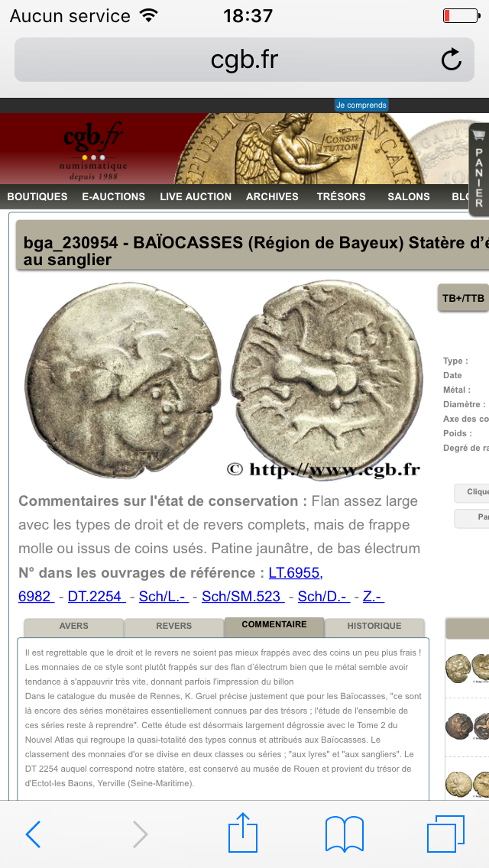Dismiss cookie notice with Je comprends

[361, 105]
